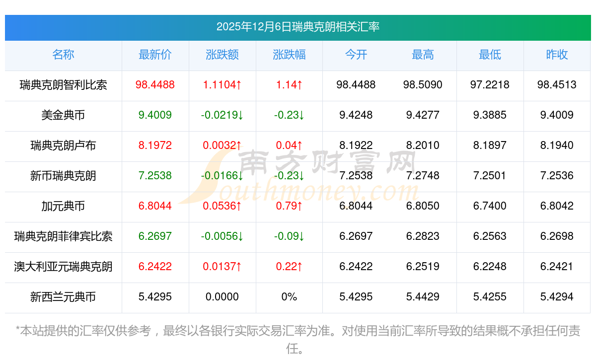The image size is (596, 364).
Task: Select the 瑞典克朗菲律宾比索 row name
Action: click(63, 236)
